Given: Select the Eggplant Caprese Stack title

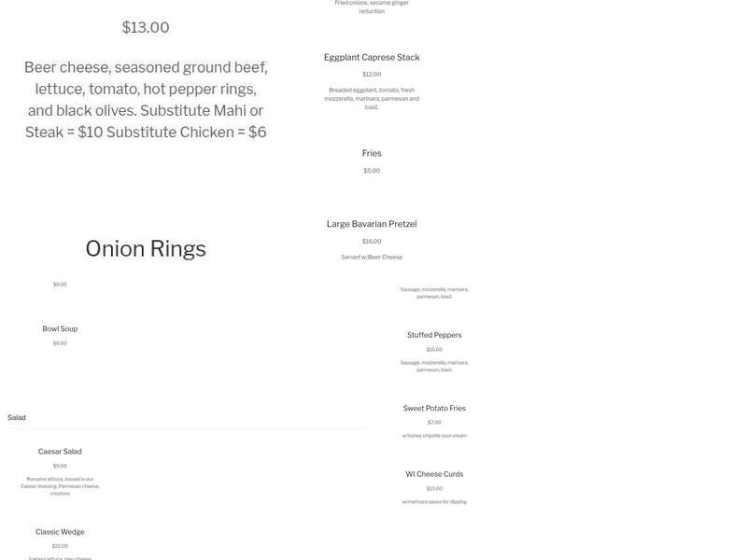Looking at the screenshot, I should click(372, 58).
